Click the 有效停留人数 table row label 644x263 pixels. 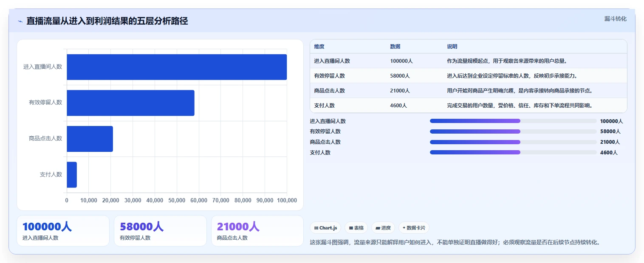(x=330, y=76)
